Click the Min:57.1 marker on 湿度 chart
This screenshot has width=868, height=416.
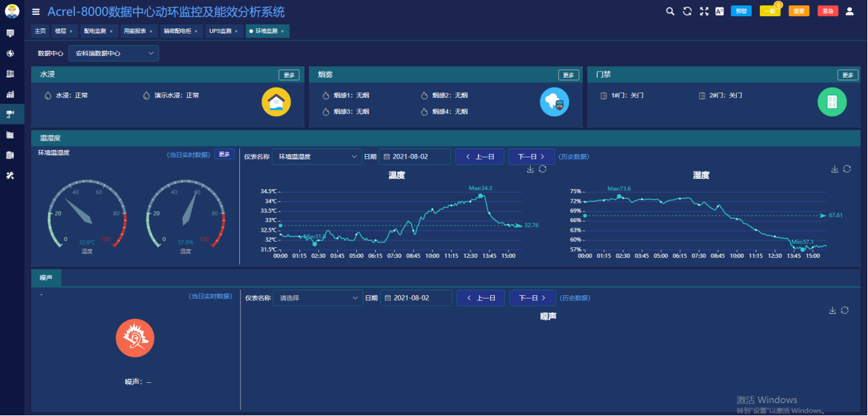[x=802, y=249]
